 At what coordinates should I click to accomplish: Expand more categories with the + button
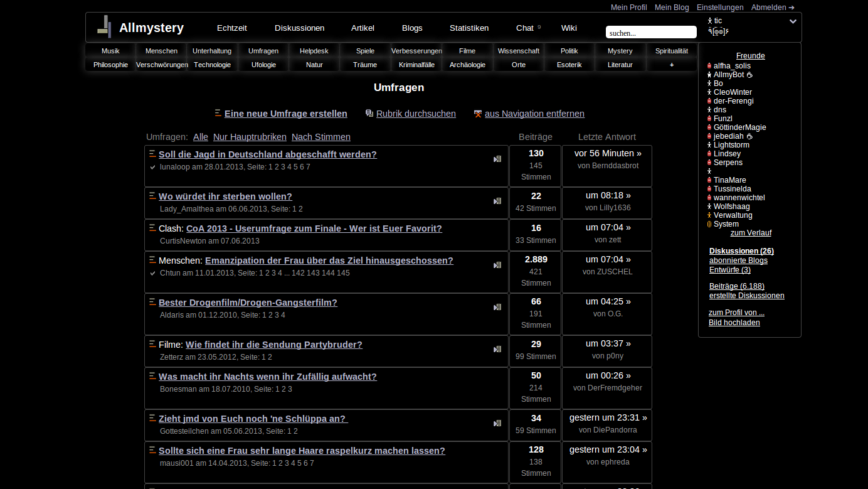coord(672,65)
